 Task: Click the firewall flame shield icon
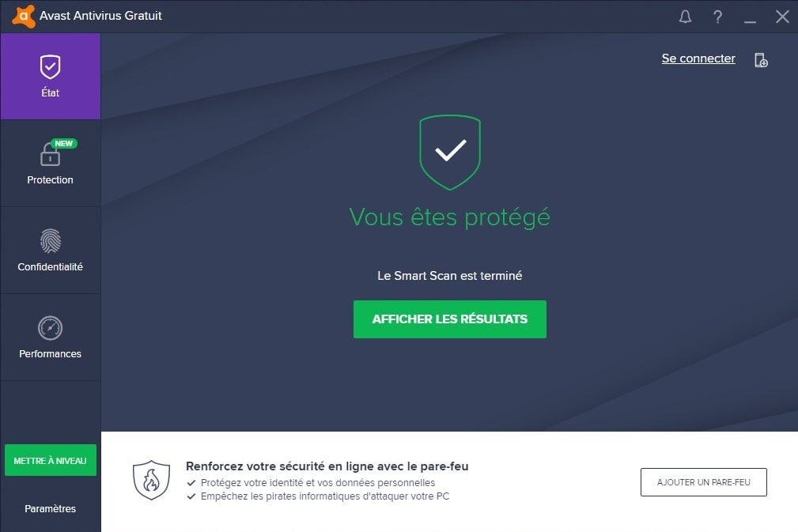(151, 480)
